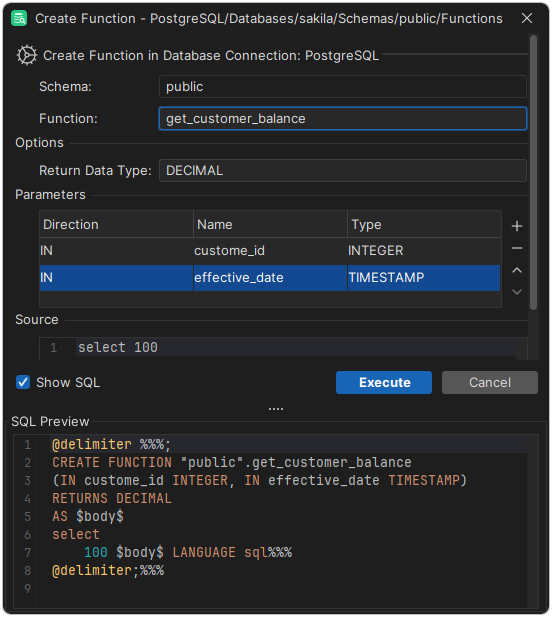Close the Create Function dialog
This screenshot has width=552, height=617.
click(526, 18)
